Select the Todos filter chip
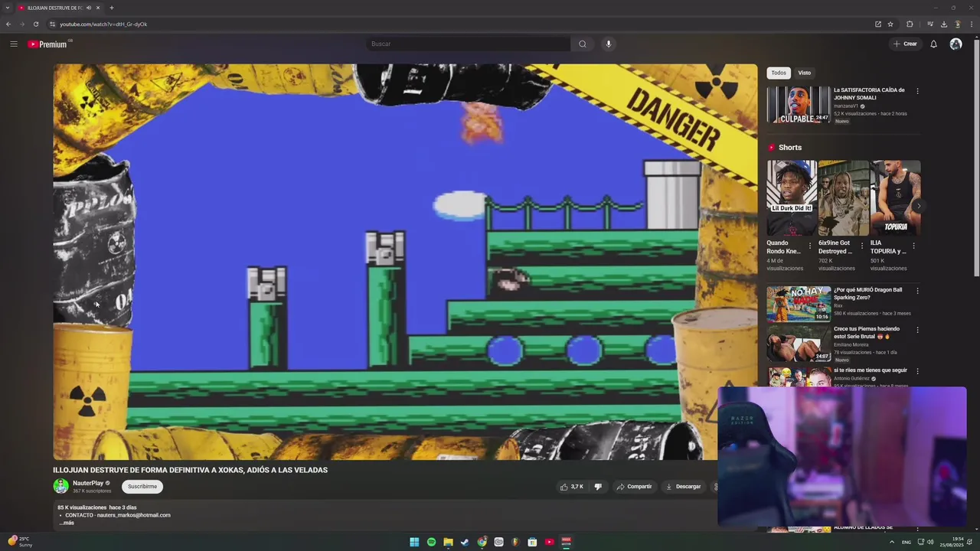980x551 pixels. pos(779,73)
